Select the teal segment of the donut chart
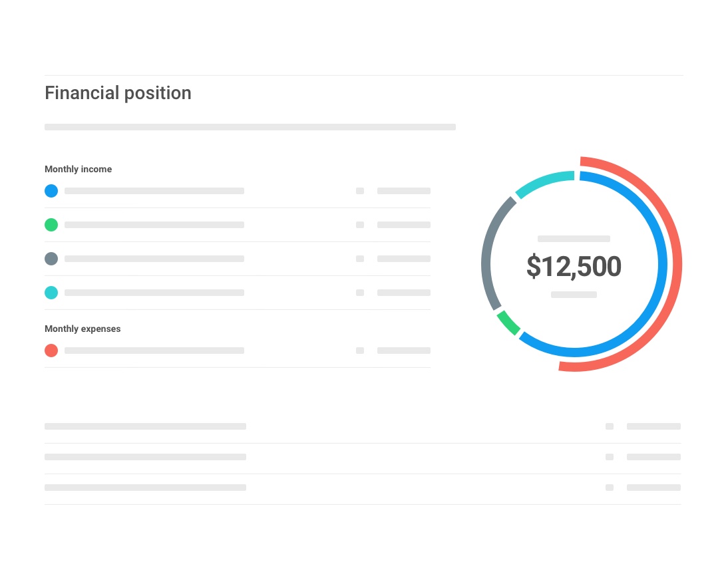Image resolution: width=728 pixels, height=580 pixels. click(542, 182)
